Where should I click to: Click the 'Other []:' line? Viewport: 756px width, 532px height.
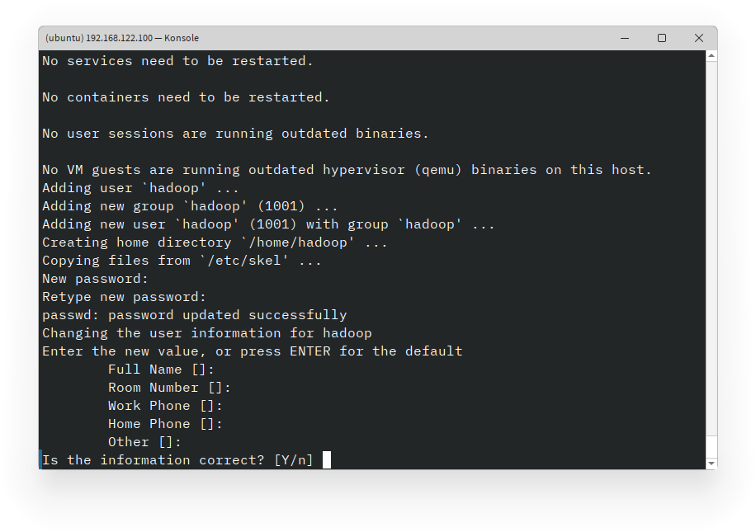click(144, 441)
